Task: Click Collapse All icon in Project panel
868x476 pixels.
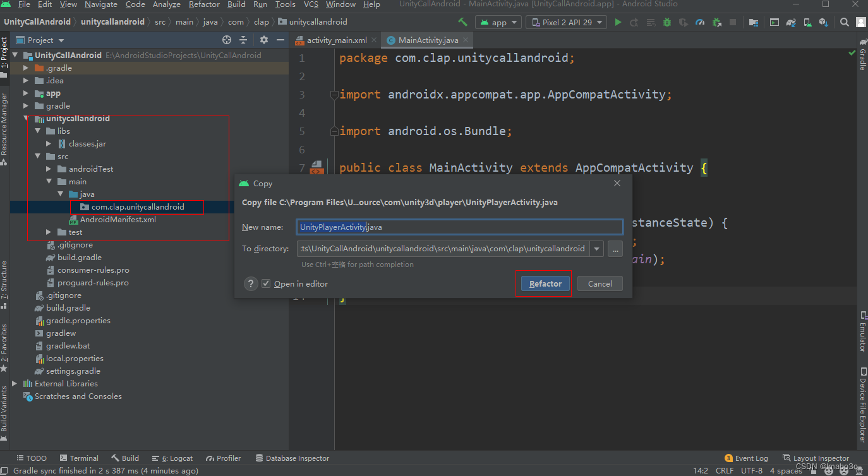Action: [243, 40]
